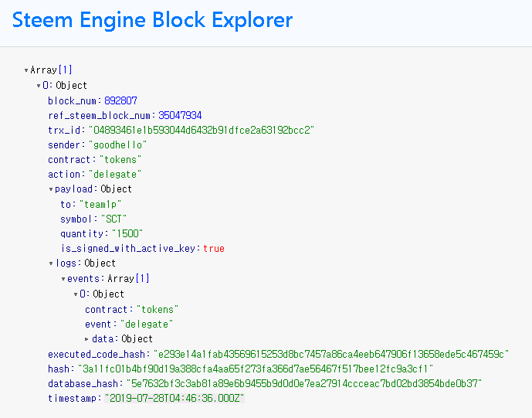This screenshot has width=532, height=418.
Task: Click the is_signed_with_active_key key label
Action: pyautogui.click(x=128, y=249)
